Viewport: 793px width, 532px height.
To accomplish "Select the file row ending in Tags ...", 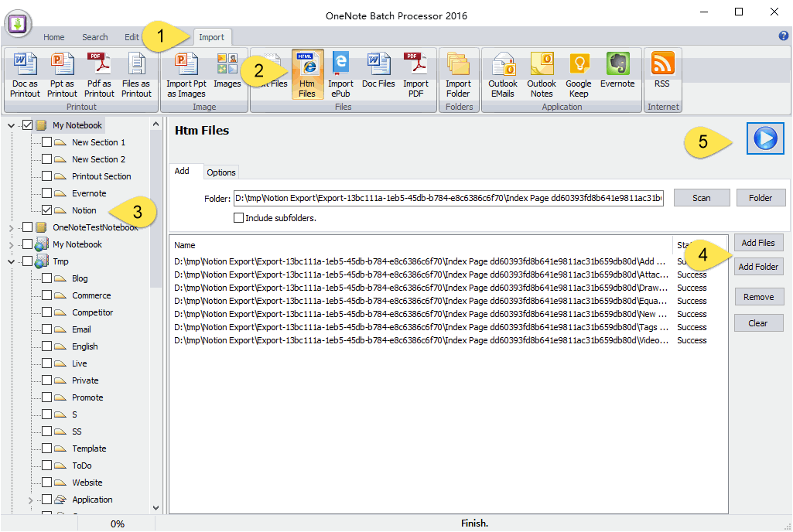I will point(448,327).
